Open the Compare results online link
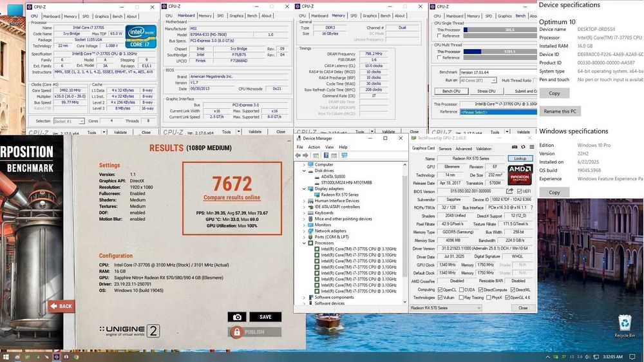The height and width of the screenshot is (362, 644). pyautogui.click(x=232, y=198)
